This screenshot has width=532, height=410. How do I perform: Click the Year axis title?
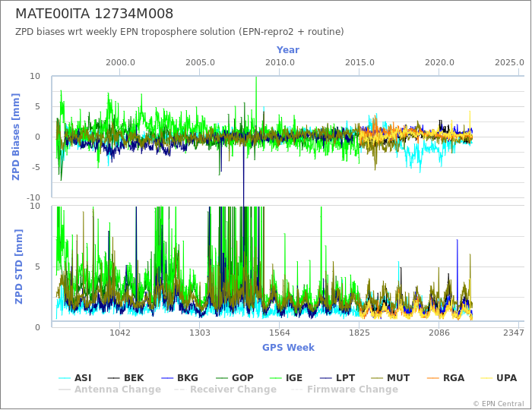coord(288,50)
